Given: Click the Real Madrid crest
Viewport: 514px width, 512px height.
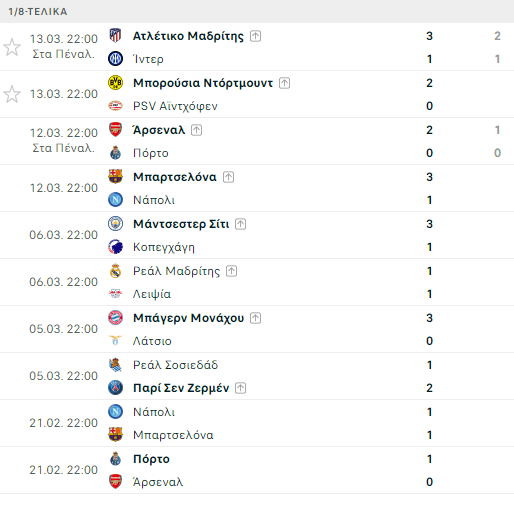Looking at the screenshot, I should [115, 270].
